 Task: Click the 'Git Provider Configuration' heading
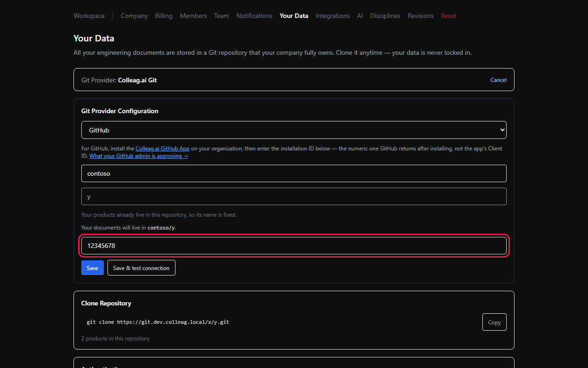point(120,111)
